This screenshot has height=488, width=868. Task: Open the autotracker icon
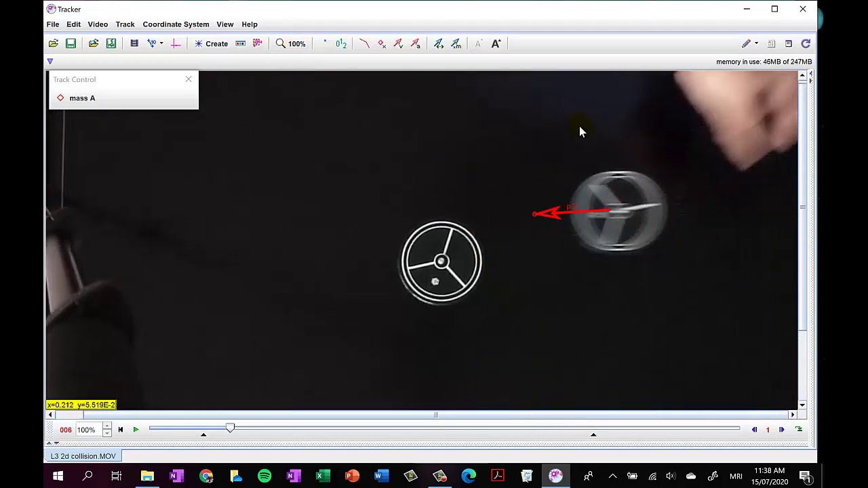(x=258, y=43)
